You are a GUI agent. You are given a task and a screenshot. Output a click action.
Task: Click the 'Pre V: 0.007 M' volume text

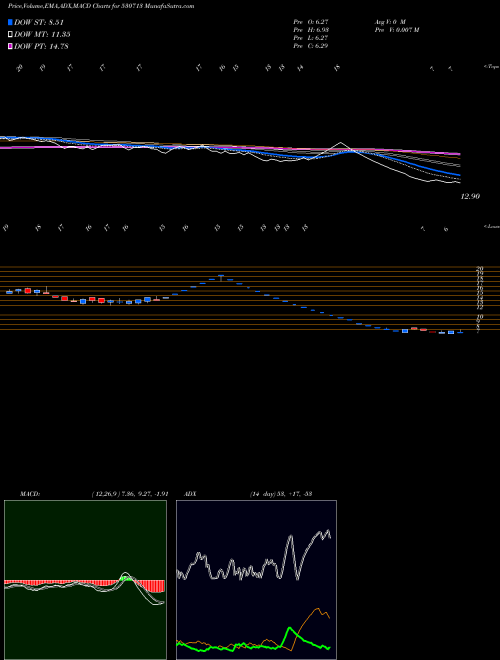pos(396,30)
